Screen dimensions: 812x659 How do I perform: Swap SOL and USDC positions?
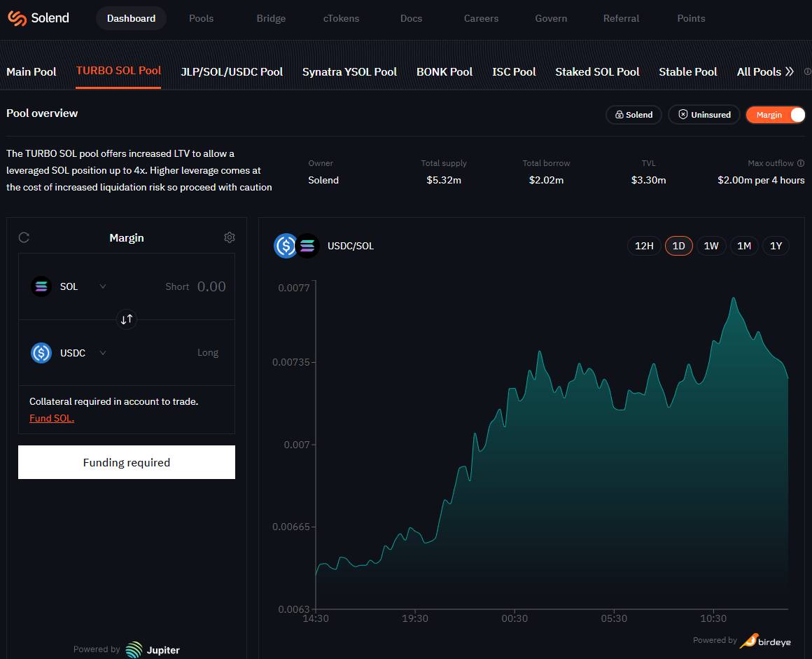(127, 319)
